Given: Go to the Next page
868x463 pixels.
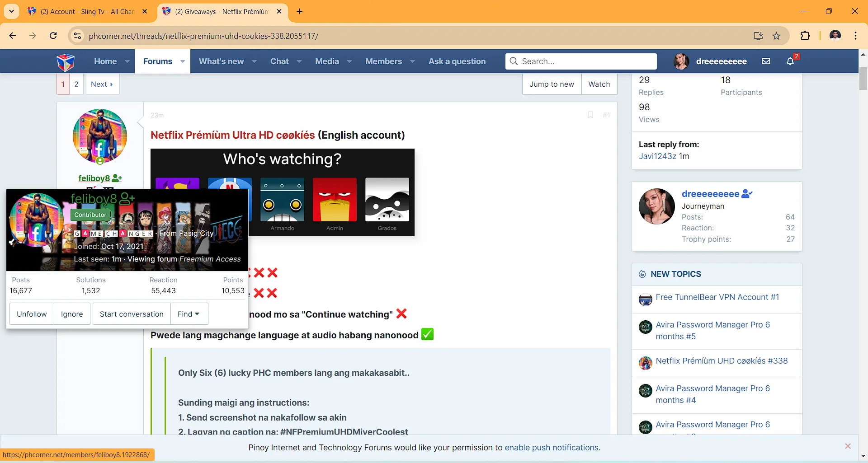Looking at the screenshot, I should pos(102,84).
